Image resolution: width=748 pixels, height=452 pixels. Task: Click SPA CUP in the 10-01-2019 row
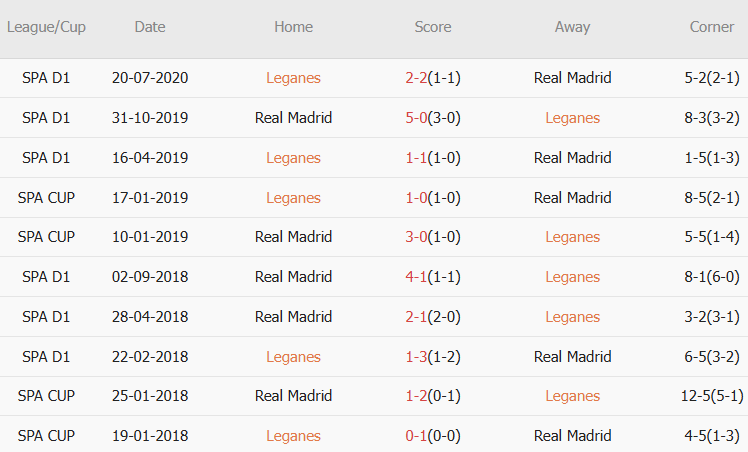pos(46,237)
